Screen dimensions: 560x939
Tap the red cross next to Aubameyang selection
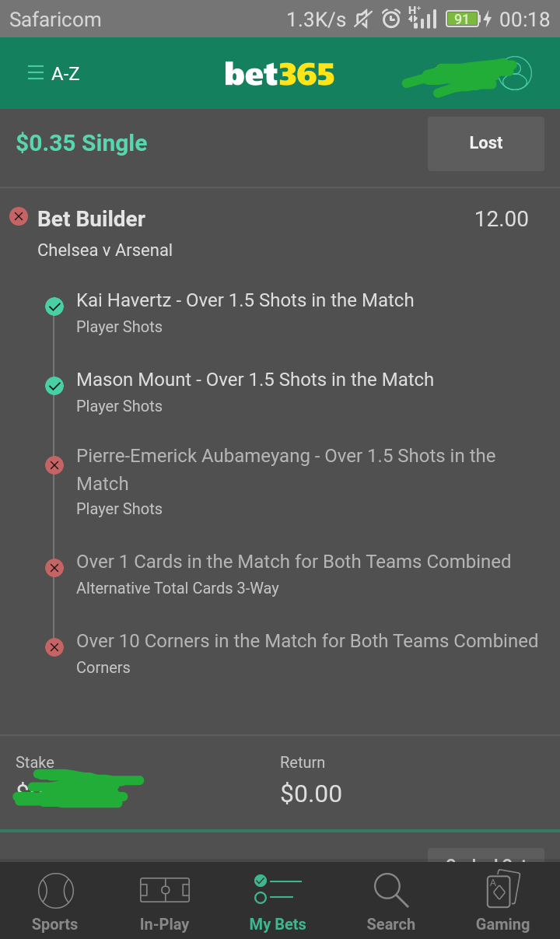[54, 465]
